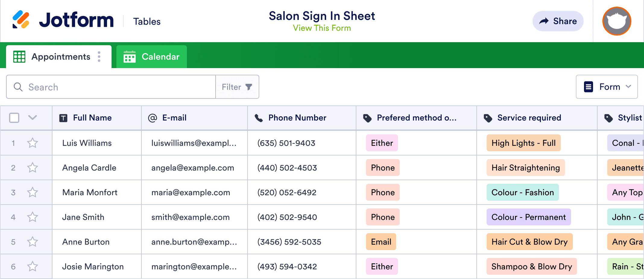
Task: Click the E-mail column @ icon
Action: pyautogui.click(x=153, y=118)
